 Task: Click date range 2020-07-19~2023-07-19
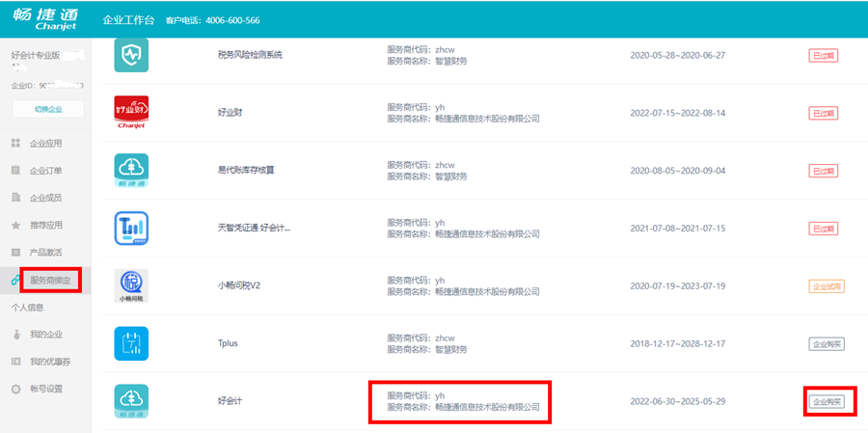pos(678,285)
